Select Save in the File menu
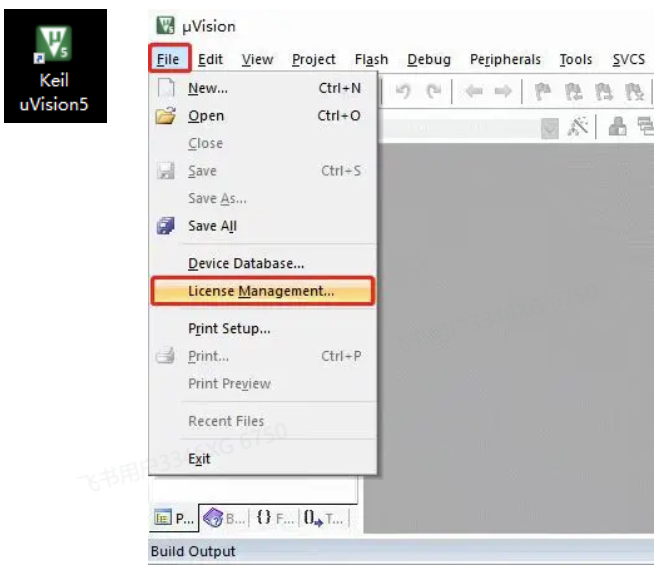 (263, 171)
